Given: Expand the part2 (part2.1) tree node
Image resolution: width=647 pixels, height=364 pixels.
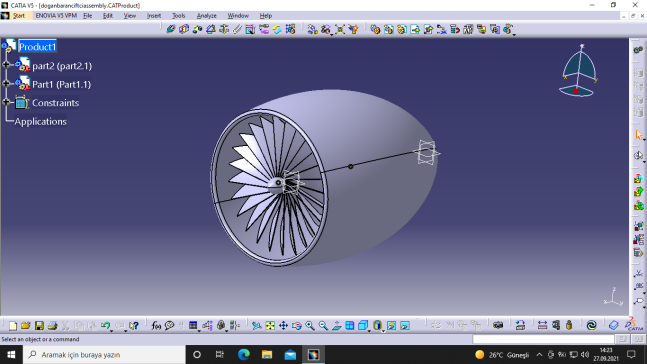Looking at the screenshot, I should [x=6, y=65].
